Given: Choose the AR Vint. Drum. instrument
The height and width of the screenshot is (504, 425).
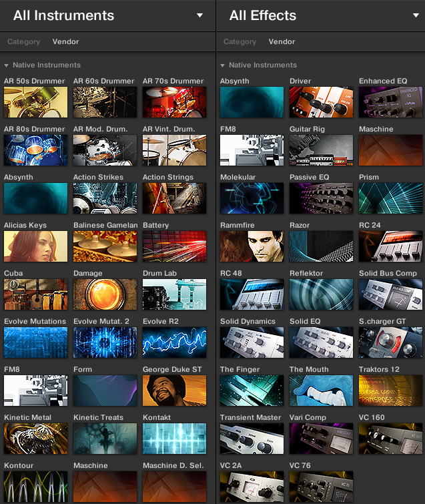Looking at the screenshot, I should tap(174, 150).
